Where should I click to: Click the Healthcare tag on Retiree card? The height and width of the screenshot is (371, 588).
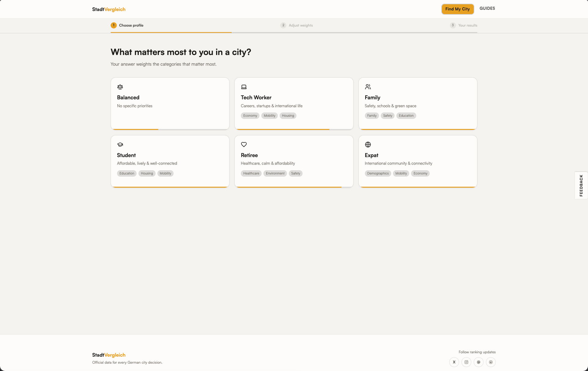(251, 174)
